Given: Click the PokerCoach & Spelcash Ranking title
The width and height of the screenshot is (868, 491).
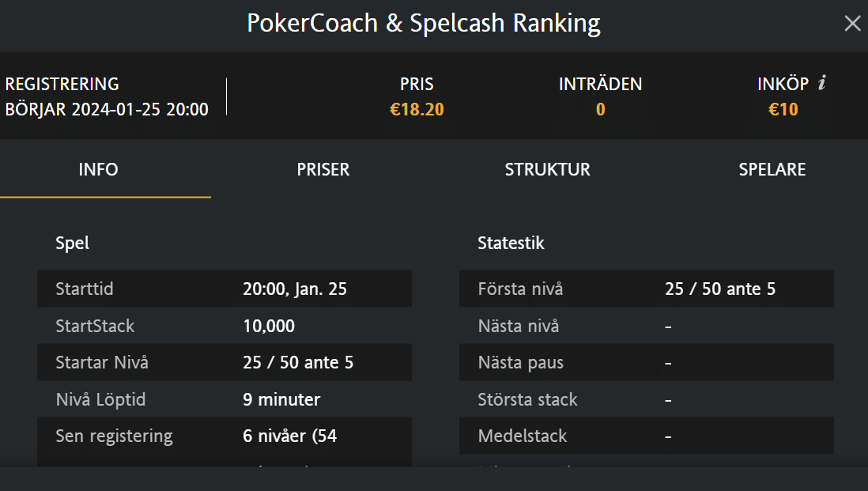Looking at the screenshot, I should tap(424, 24).
